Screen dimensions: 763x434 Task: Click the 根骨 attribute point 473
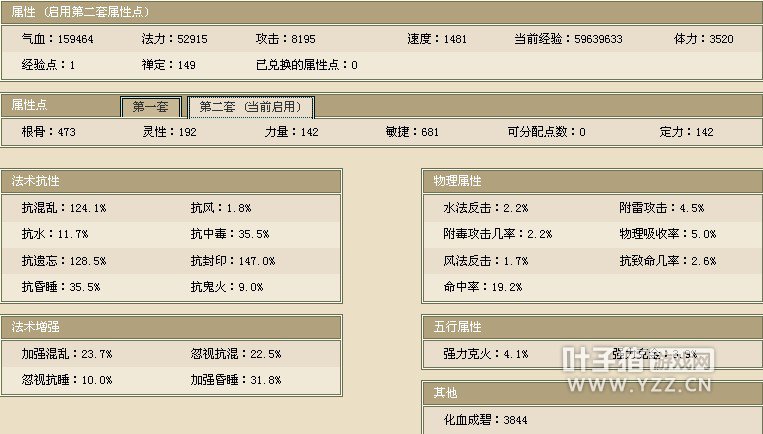pyautogui.click(x=48, y=132)
